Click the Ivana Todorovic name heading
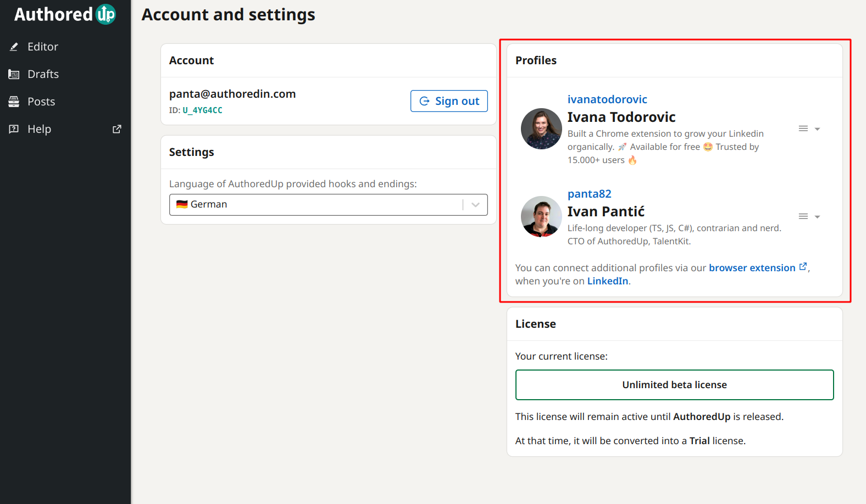 pyautogui.click(x=621, y=117)
